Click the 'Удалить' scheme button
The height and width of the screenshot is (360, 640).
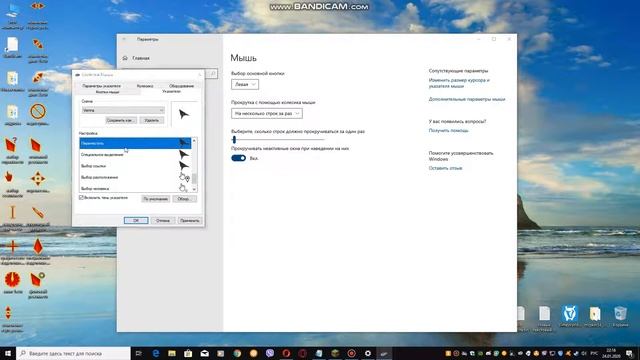click(x=151, y=120)
